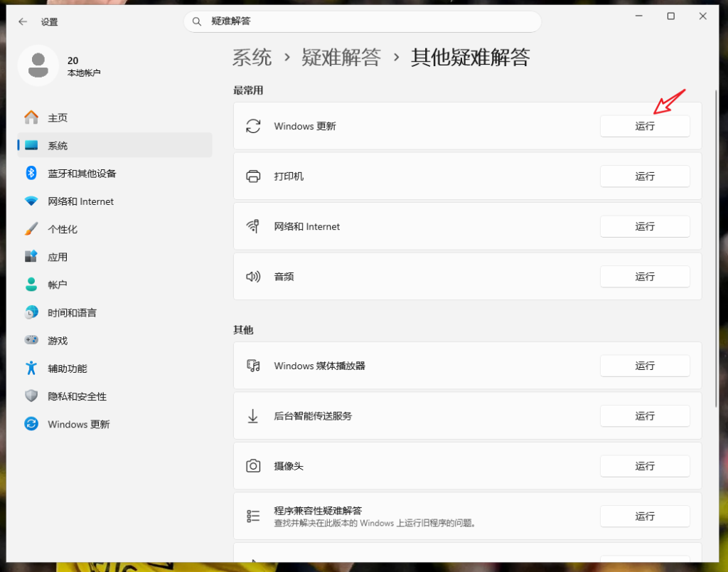Run the 程序兼容性疑难解答 troubleshooter
The height and width of the screenshot is (572, 728).
645,517
